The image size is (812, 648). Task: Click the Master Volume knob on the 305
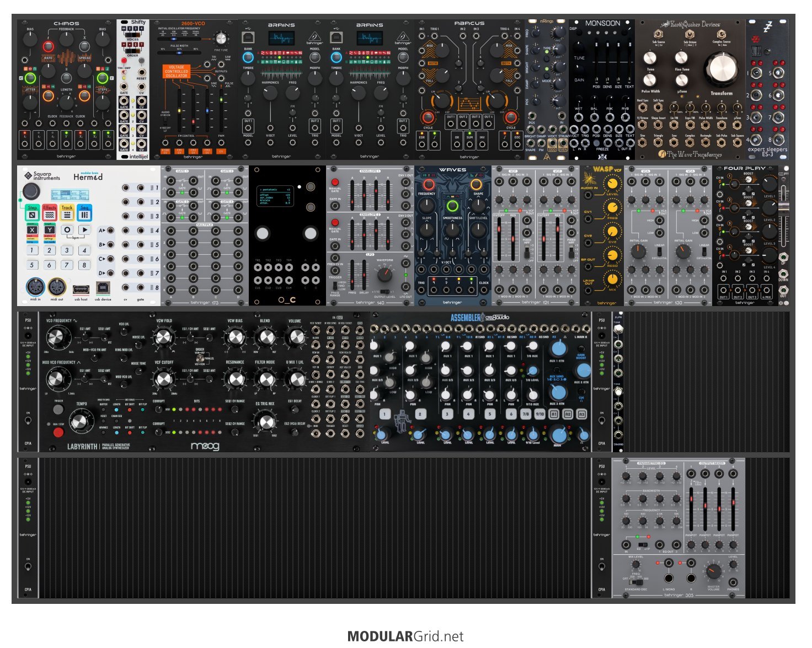713,572
